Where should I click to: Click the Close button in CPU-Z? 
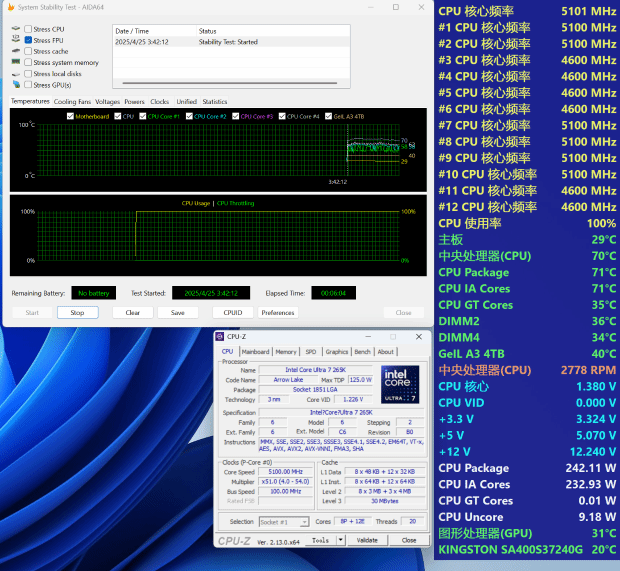tap(409, 540)
